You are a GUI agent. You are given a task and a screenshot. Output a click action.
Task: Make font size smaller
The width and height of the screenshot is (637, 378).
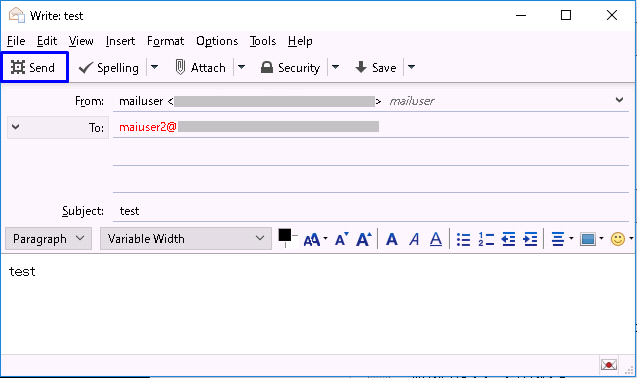point(341,239)
